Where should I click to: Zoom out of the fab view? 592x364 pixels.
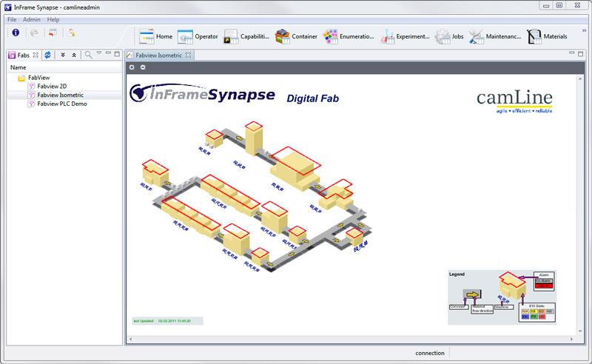click(x=143, y=67)
